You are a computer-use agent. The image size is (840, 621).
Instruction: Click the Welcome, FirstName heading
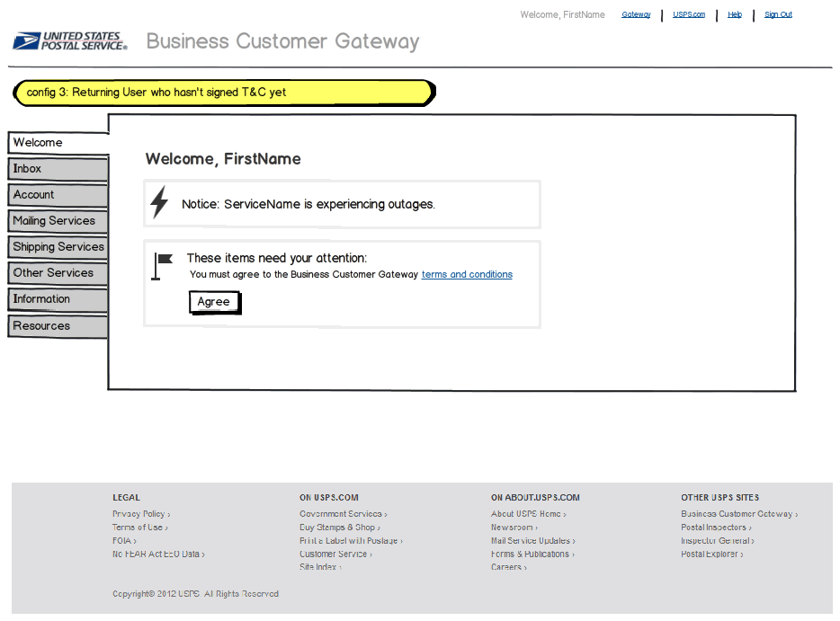[x=223, y=159]
